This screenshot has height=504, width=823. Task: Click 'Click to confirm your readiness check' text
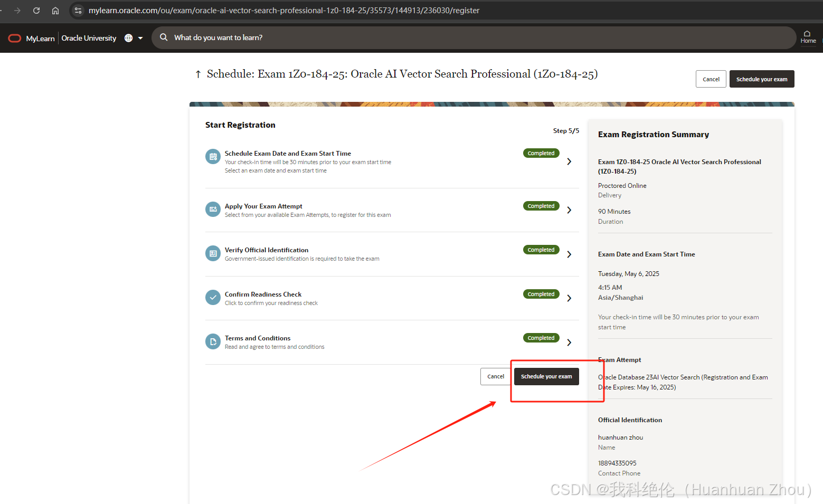click(271, 303)
